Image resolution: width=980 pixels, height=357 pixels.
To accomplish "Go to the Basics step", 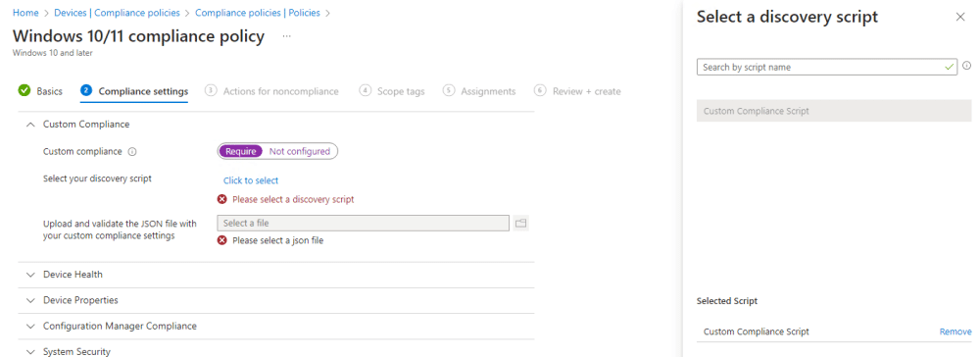I will coord(40,91).
